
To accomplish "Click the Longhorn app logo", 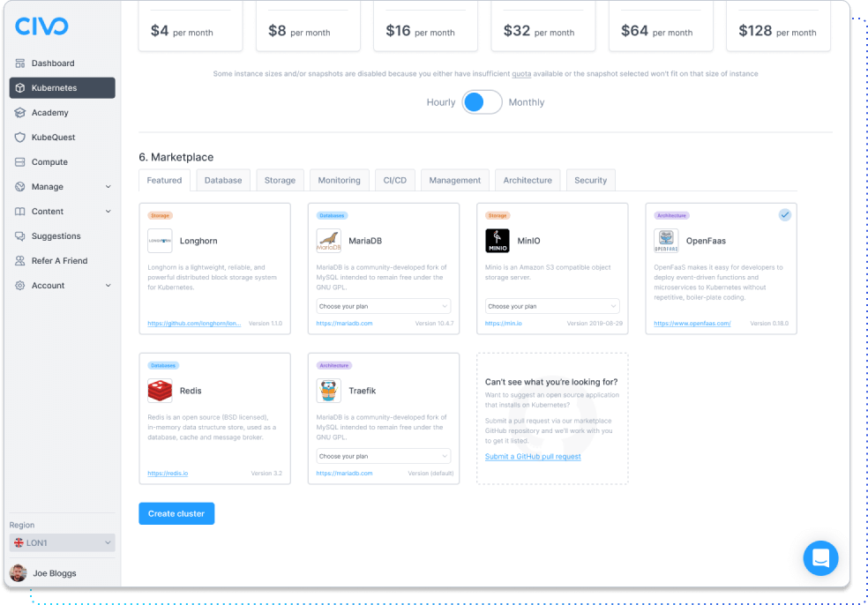I will tap(160, 241).
